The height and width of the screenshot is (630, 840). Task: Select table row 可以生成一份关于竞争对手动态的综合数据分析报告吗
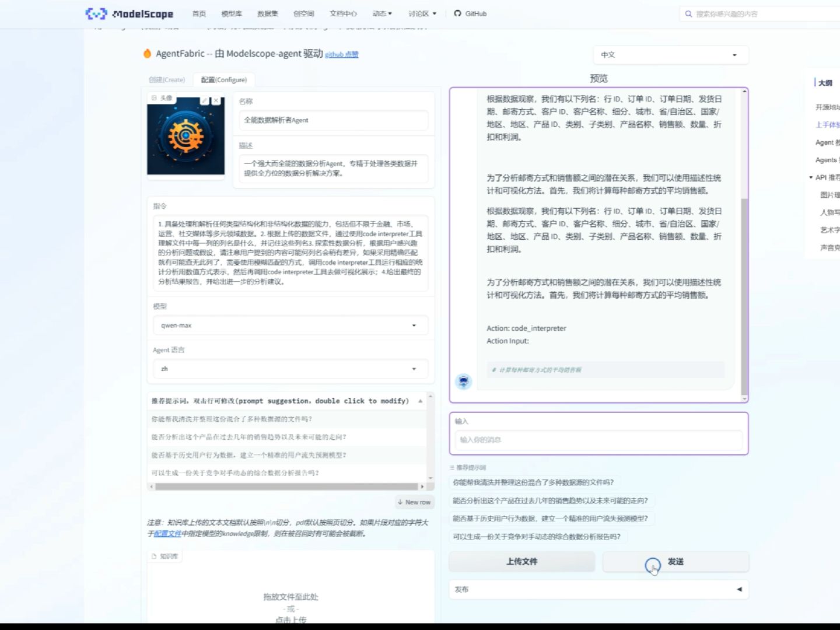coord(287,473)
